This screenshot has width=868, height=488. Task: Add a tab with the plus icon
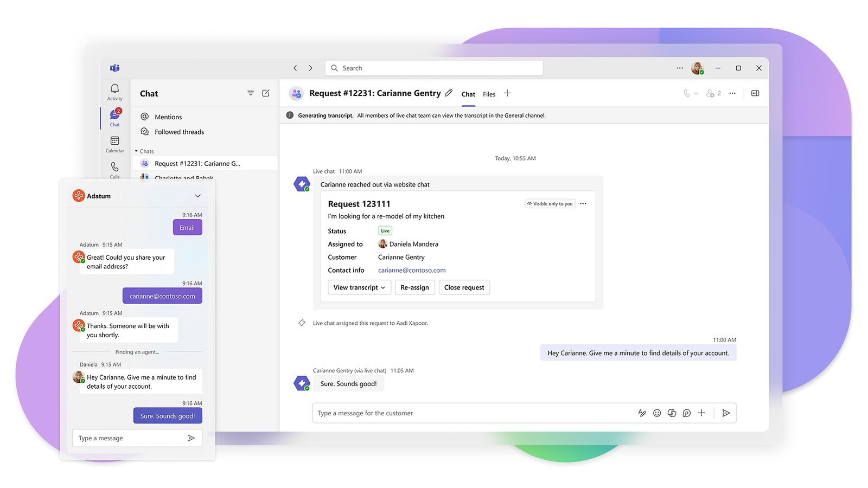507,93
